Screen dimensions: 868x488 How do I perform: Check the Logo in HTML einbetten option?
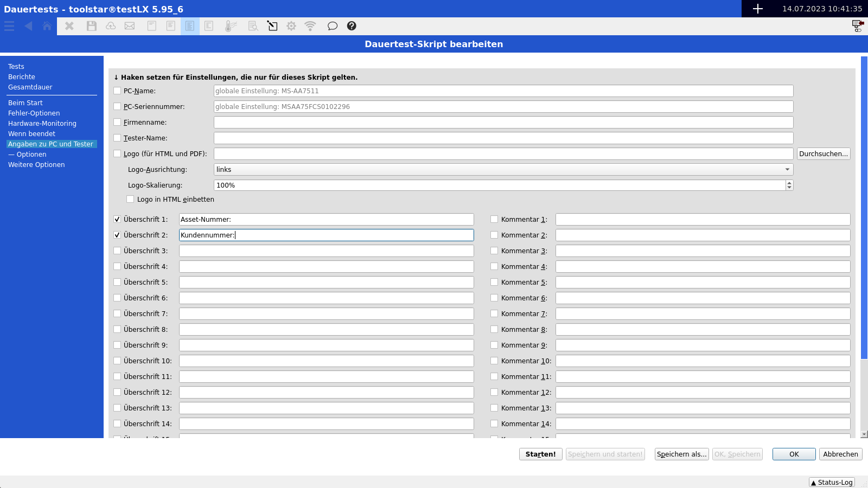pos(130,200)
